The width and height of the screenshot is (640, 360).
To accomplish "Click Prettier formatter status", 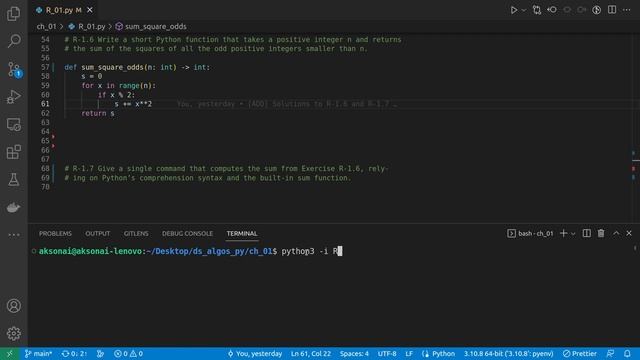I will pyautogui.click(x=580, y=353).
